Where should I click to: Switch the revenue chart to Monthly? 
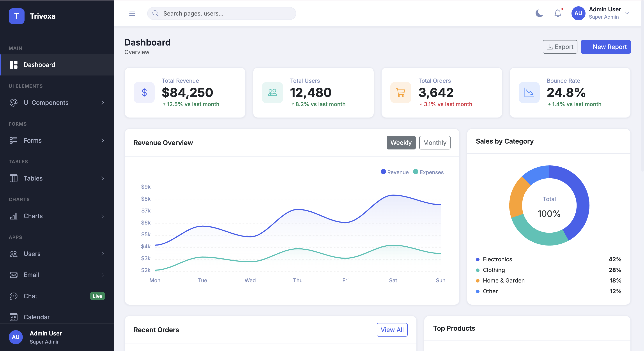coord(435,143)
